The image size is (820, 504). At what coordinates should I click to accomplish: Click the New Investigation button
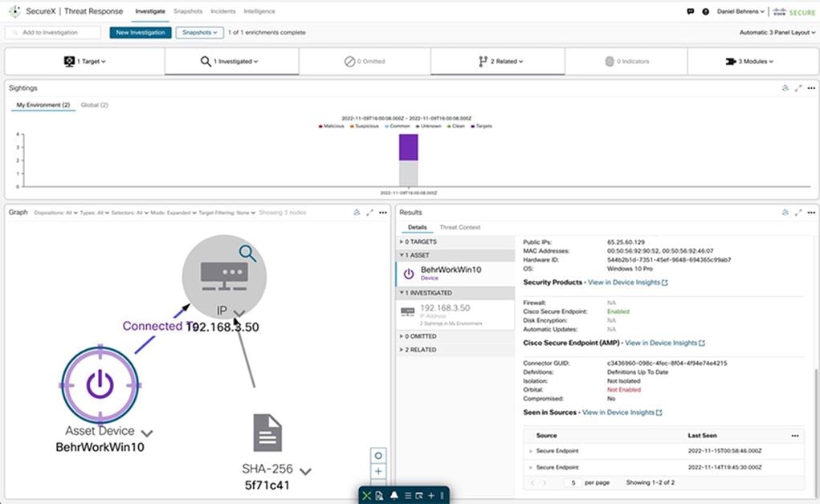point(141,32)
